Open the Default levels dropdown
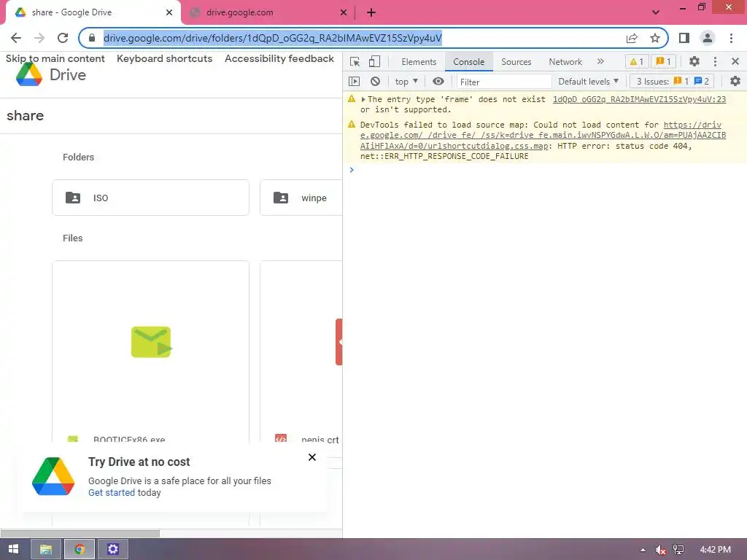747x560 pixels. [589, 82]
